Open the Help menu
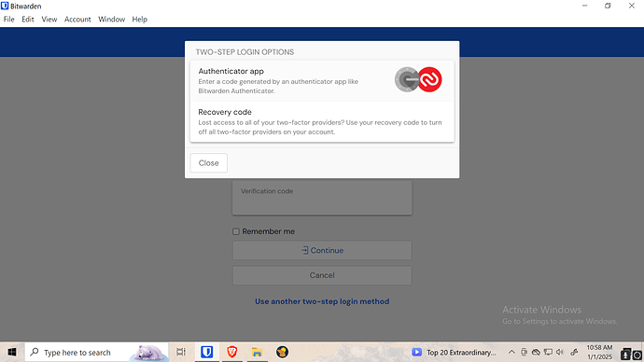 pyautogui.click(x=140, y=20)
